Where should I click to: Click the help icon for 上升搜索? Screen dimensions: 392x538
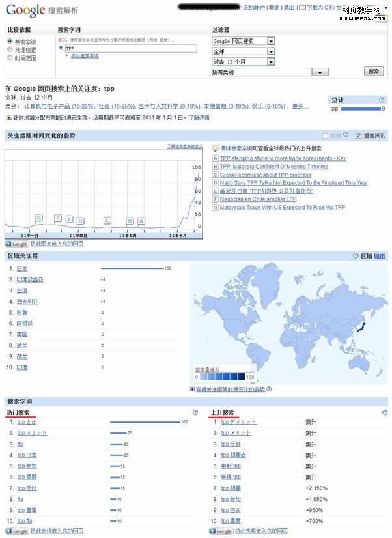[384, 412]
